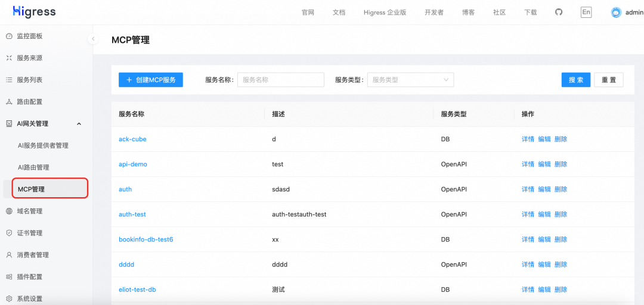Go to 路由配置 in the sidebar

point(29,102)
